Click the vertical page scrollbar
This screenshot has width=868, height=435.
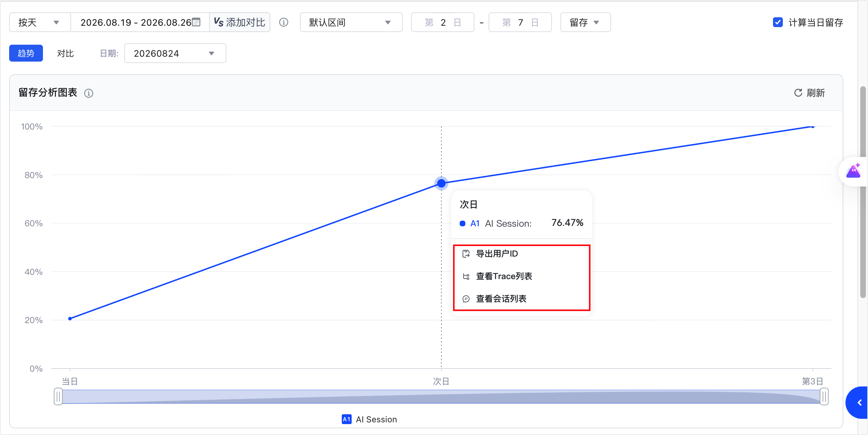tap(863, 192)
